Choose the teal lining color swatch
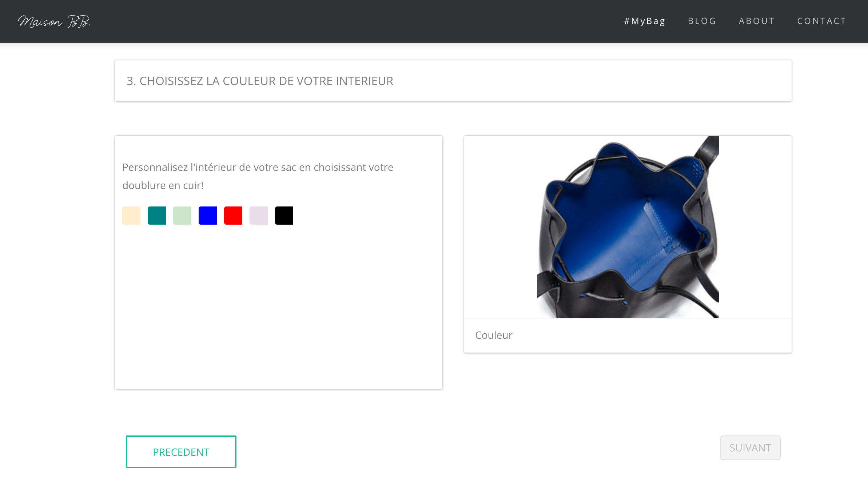The height and width of the screenshot is (482, 868). pos(157,216)
